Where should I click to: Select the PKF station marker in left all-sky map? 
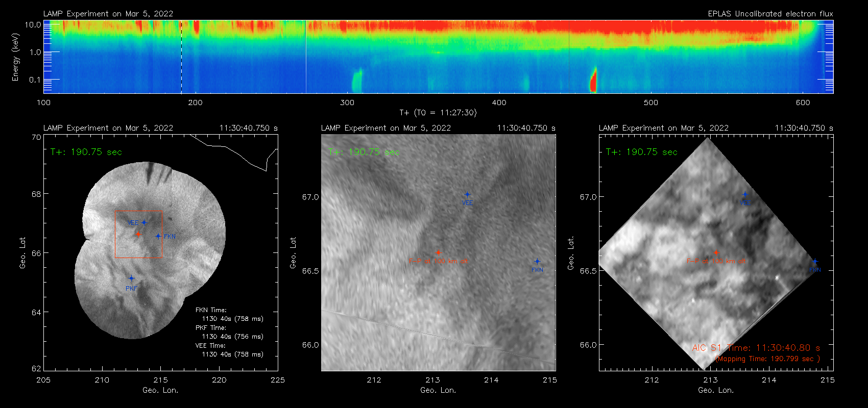click(131, 278)
